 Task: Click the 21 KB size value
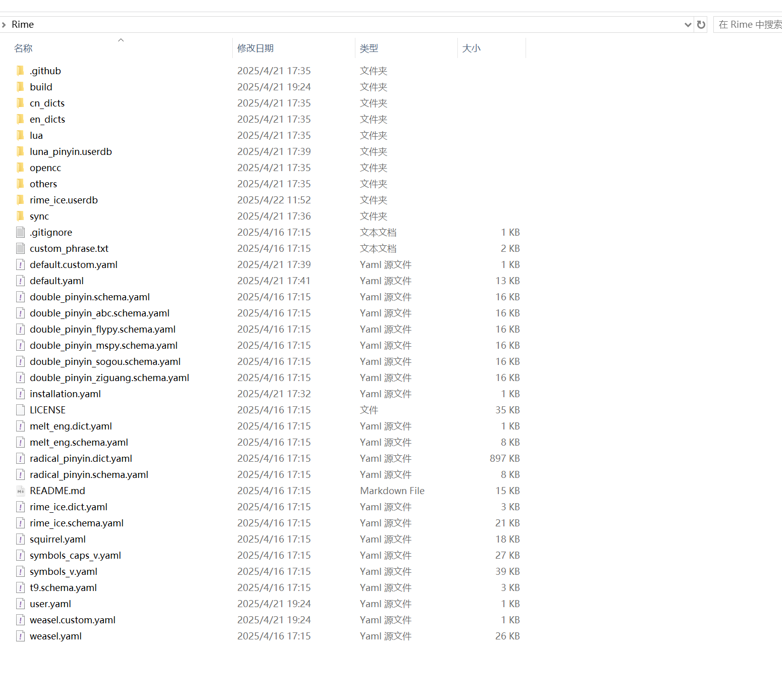click(507, 523)
